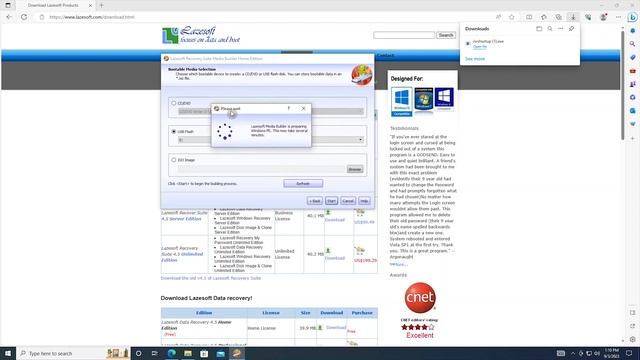The width and height of the screenshot is (640, 360).
Task: Click the Start button in Media Builder
Action: pos(331,201)
